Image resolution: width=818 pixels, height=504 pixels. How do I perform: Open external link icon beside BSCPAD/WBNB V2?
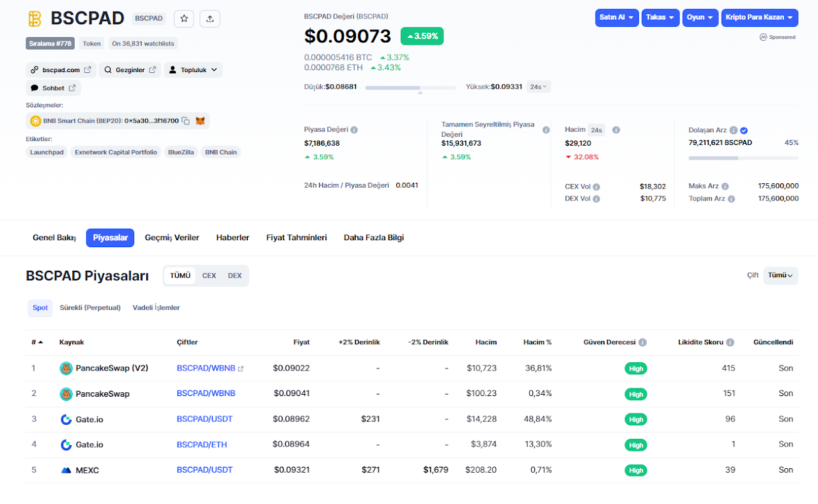pos(241,369)
